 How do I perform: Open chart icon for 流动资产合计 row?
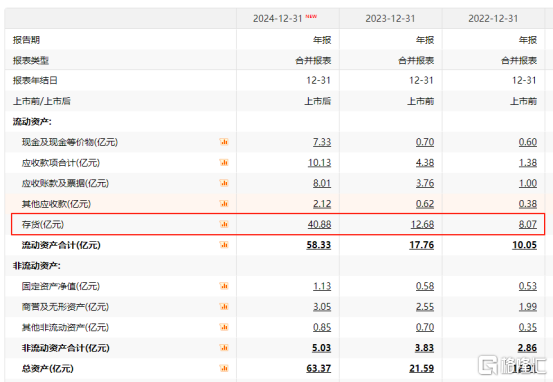point(224,244)
